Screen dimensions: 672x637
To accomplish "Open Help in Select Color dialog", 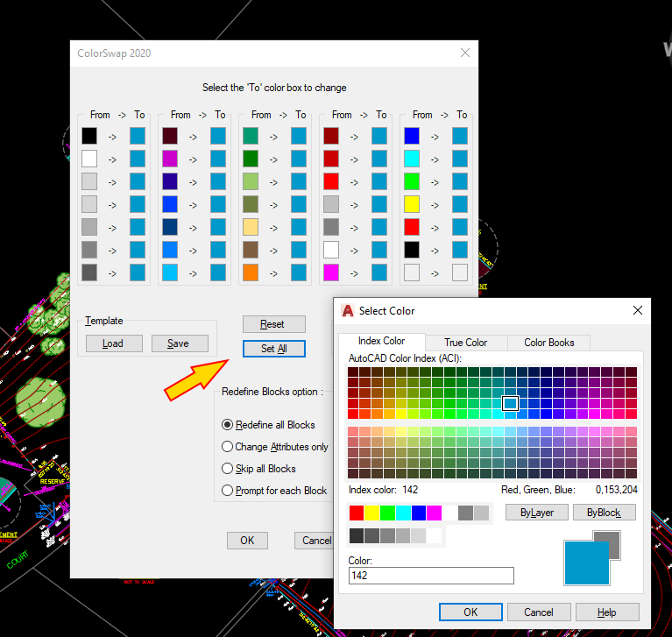I will coord(607,612).
